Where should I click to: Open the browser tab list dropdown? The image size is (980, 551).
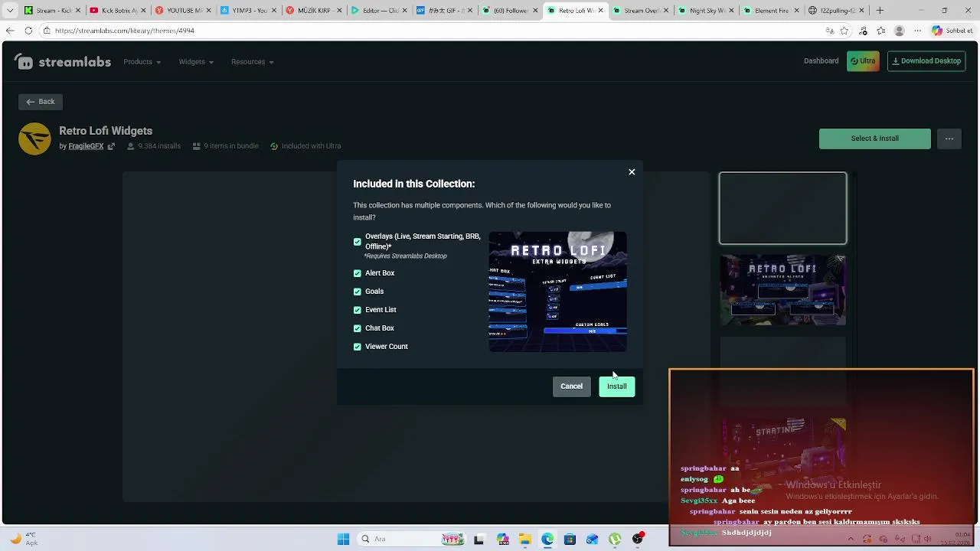tap(10, 11)
